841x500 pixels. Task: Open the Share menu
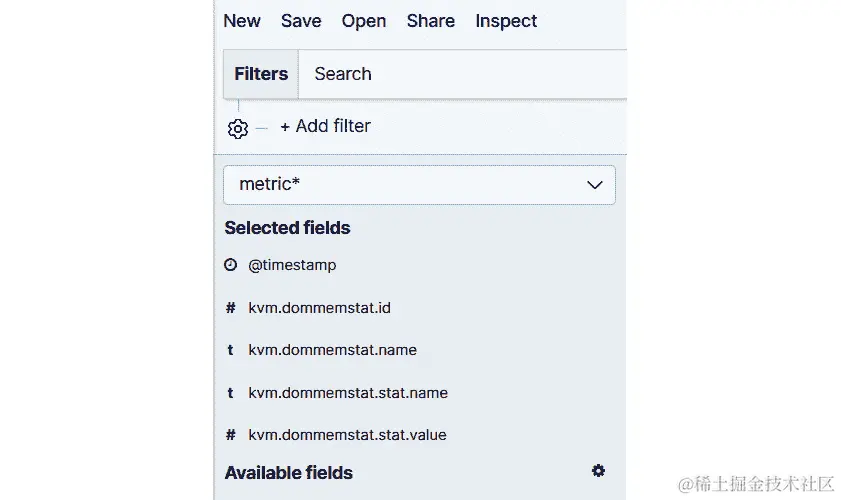[x=431, y=21]
